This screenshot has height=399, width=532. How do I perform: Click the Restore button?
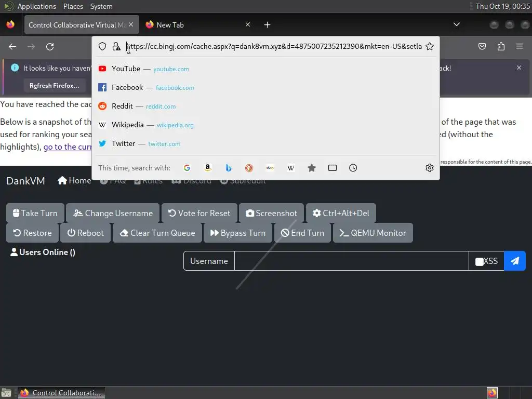tap(32, 233)
